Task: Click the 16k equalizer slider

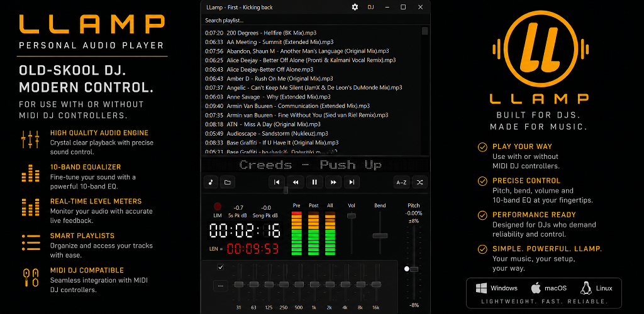Action: (376, 284)
